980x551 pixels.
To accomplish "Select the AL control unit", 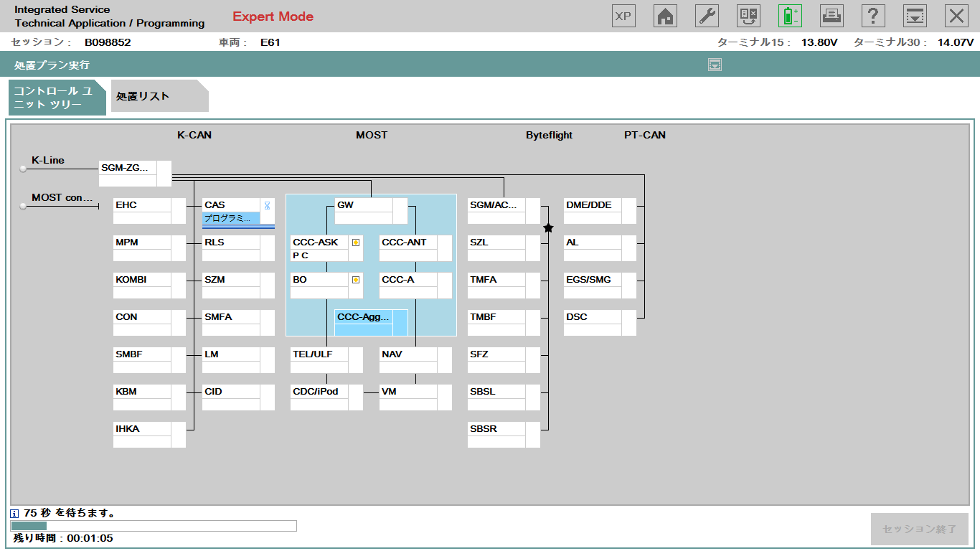I will point(600,248).
